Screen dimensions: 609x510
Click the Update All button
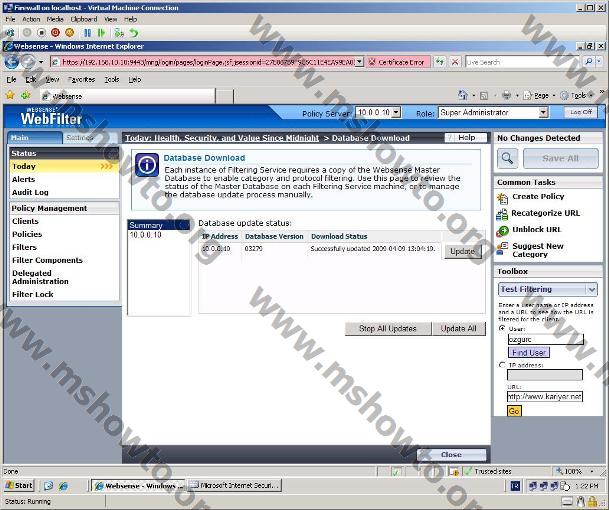coord(459,329)
